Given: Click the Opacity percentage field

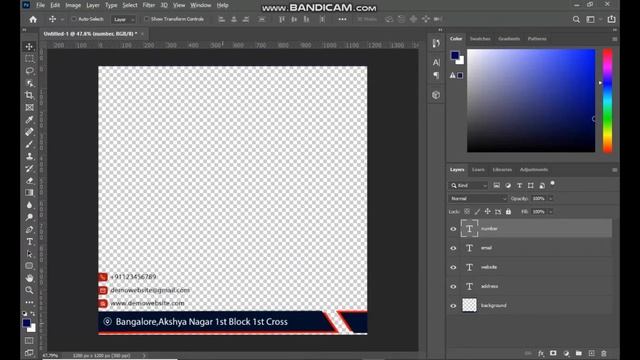Looking at the screenshot, I should click(x=539, y=198).
